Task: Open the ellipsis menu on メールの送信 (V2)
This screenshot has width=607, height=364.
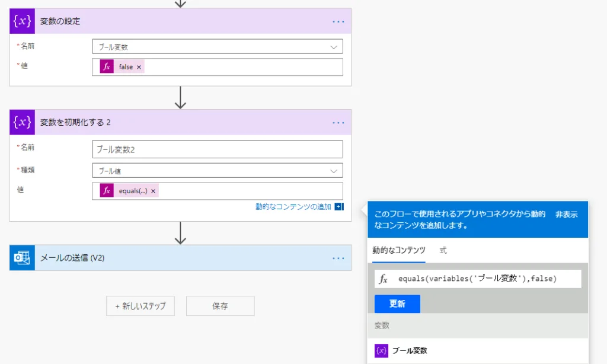Action: tap(338, 258)
